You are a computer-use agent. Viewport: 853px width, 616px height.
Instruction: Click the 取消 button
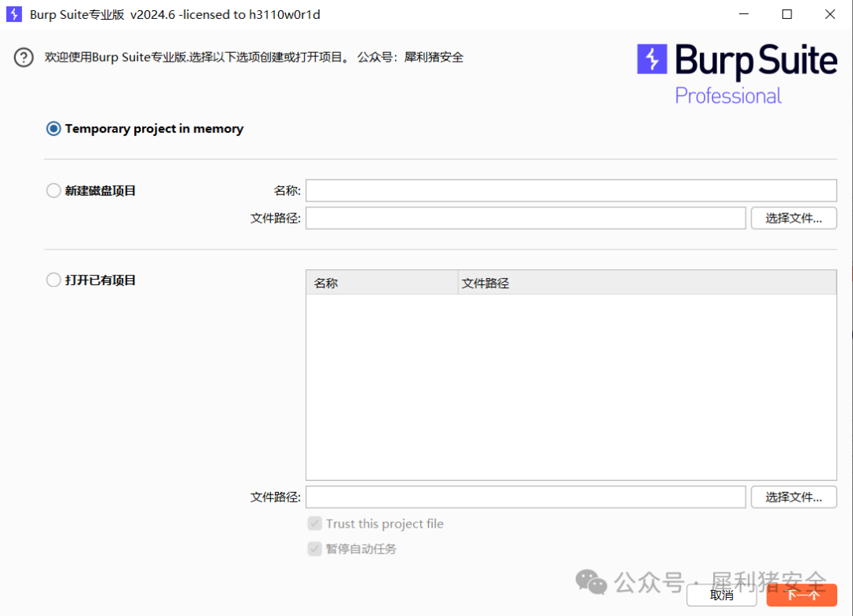point(721,595)
